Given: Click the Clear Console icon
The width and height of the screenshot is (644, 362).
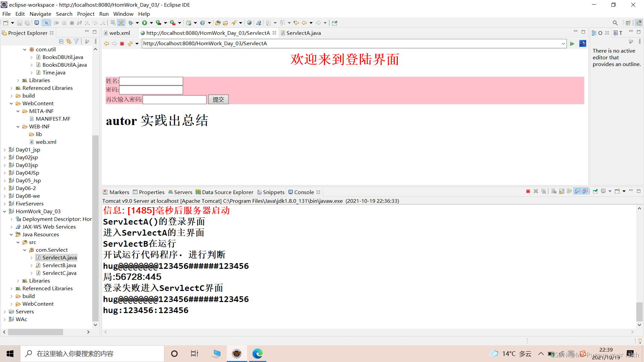Looking at the screenshot, I should tap(554, 191).
